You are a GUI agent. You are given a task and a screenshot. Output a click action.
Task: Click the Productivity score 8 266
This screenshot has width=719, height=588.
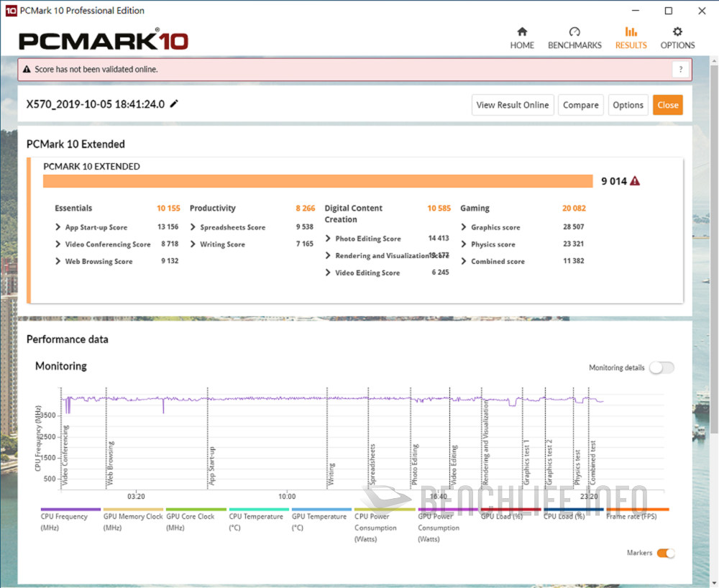306,208
